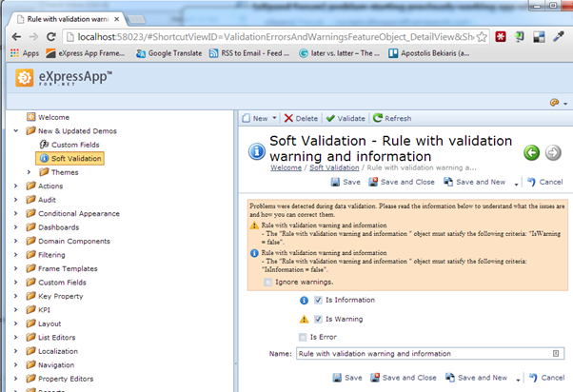Expand the Conditional Appearance node
The image size is (573, 392).
16,213
